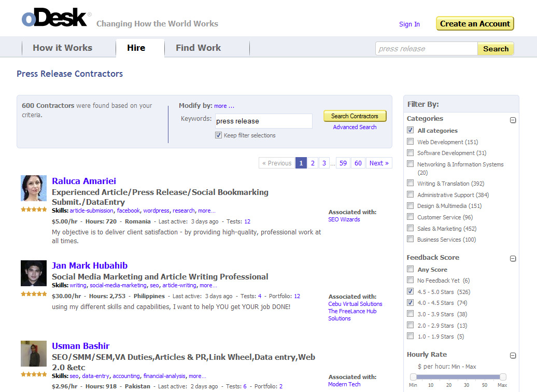Open Jan Mark Hubahib's profile photo
537x392 pixels.
34,273
